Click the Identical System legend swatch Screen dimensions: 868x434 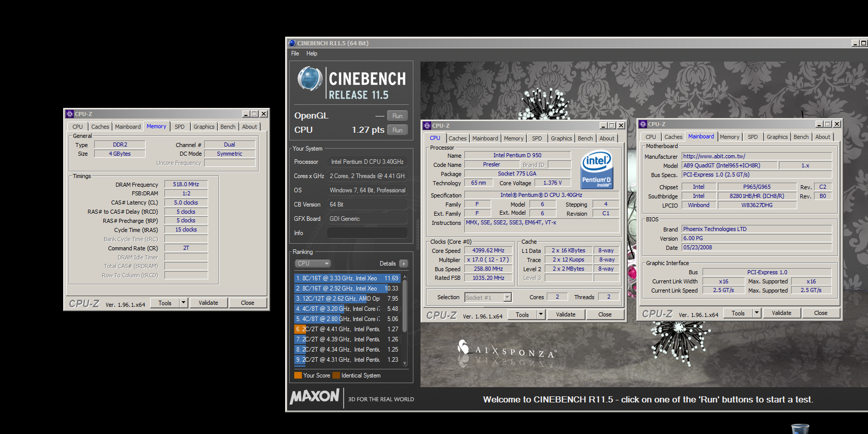tap(336, 375)
